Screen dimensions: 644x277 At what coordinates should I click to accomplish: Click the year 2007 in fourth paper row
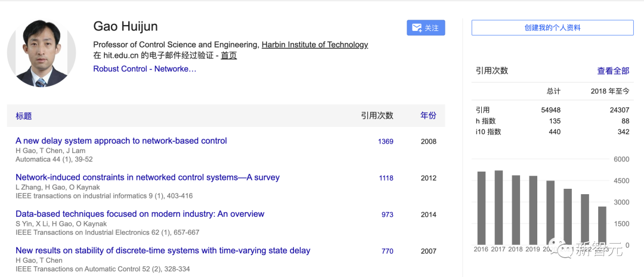tap(428, 251)
